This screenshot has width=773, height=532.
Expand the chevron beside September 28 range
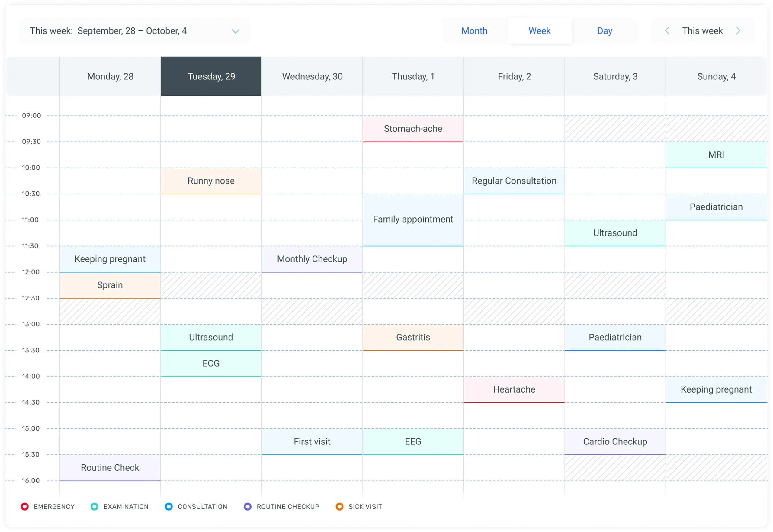click(x=235, y=31)
